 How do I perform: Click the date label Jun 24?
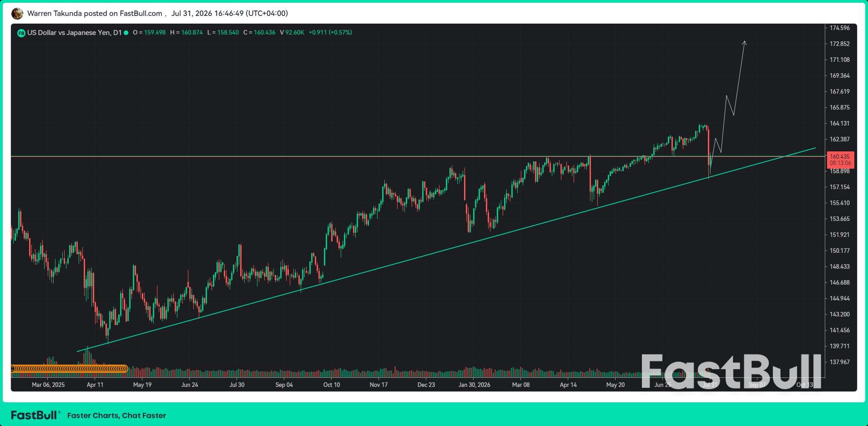tap(190, 385)
